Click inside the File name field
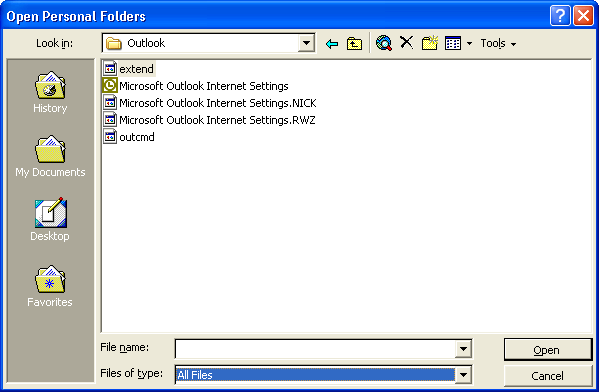This screenshot has height=392, width=599. click(x=315, y=349)
